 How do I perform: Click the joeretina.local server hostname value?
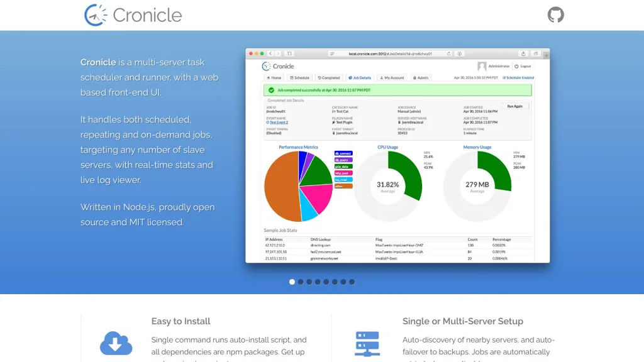click(413, 123)
